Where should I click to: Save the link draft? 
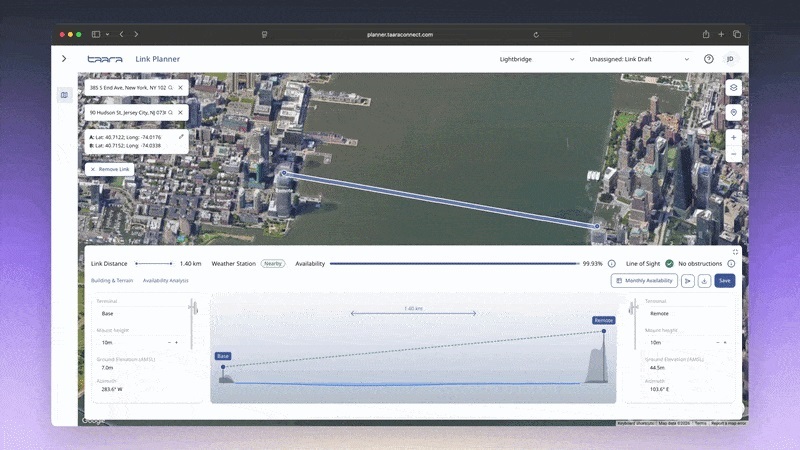pos(724,281)
